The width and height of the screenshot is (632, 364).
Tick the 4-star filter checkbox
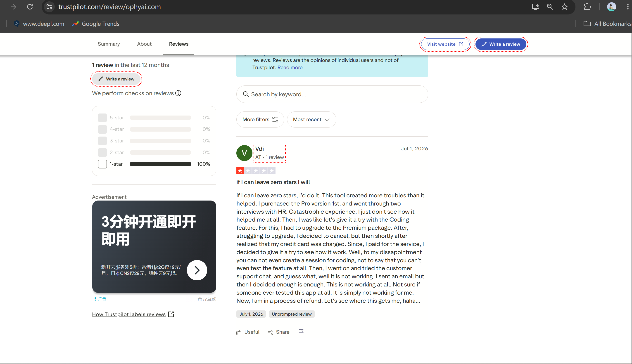point(102,129)
